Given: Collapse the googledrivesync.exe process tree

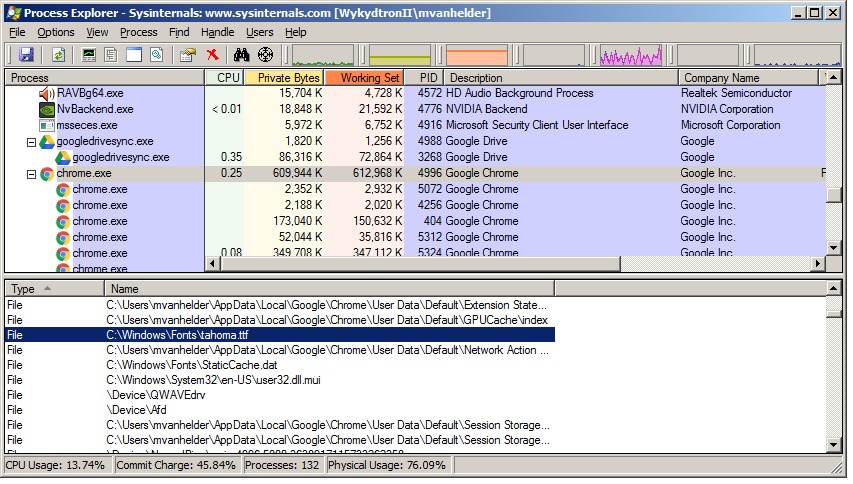Looking at the screenshot, I should tap(31, 142).
